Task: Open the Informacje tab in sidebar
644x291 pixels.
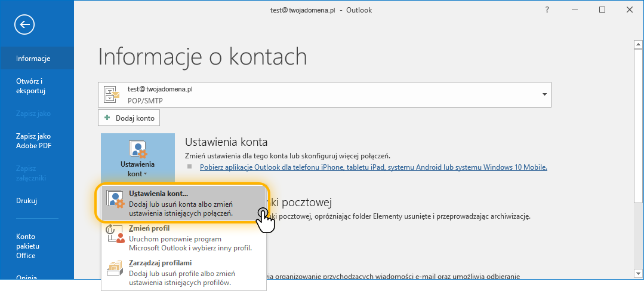Action: click(x=37, y=58)
